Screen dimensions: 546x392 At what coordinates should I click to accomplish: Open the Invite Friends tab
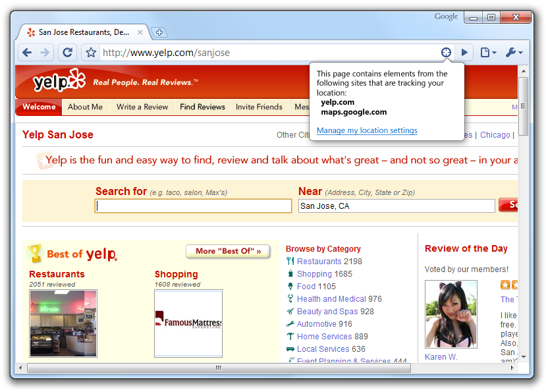click(259, 107)
